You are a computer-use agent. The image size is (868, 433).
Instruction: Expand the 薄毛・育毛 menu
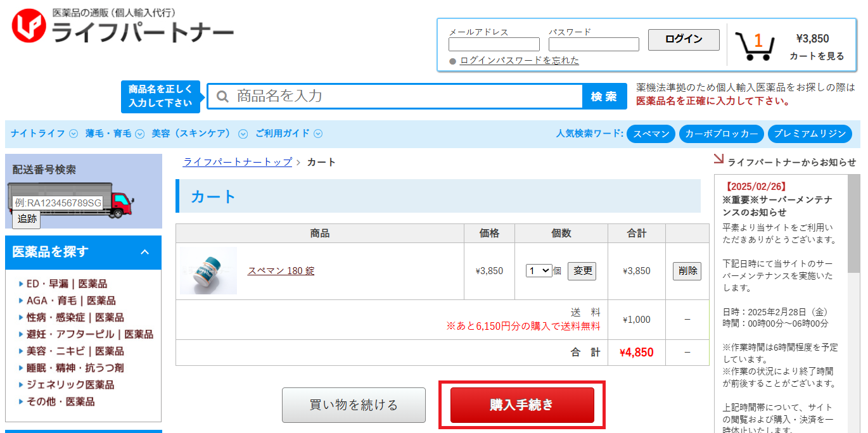point(115,134)
